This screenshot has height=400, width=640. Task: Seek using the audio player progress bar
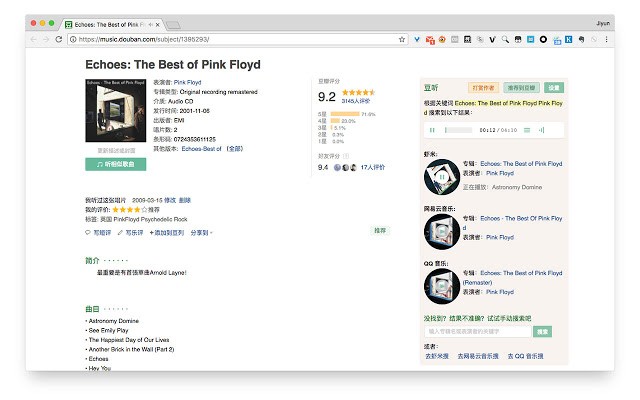click(x=460, y=130)
